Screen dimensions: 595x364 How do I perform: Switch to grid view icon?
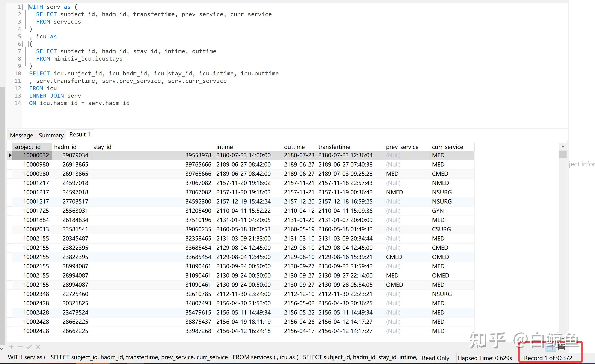551,347
